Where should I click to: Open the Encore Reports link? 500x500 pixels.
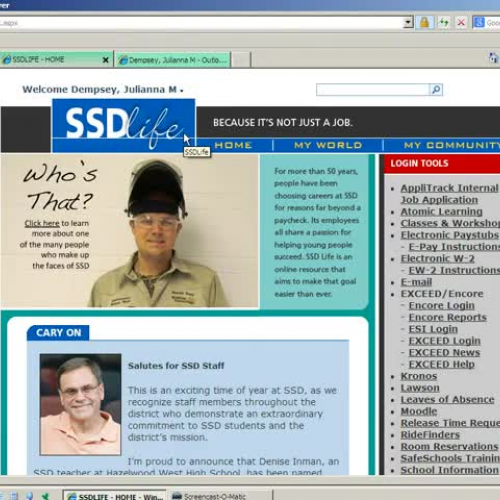[447, 317]
